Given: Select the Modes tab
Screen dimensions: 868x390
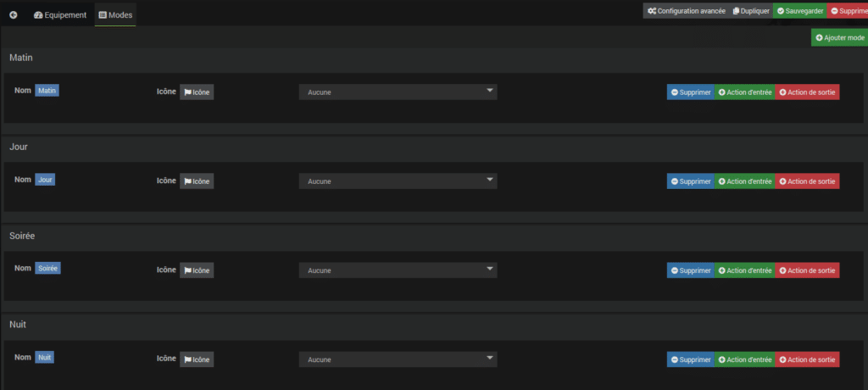Looking at the screenshot, I should 115,15.
